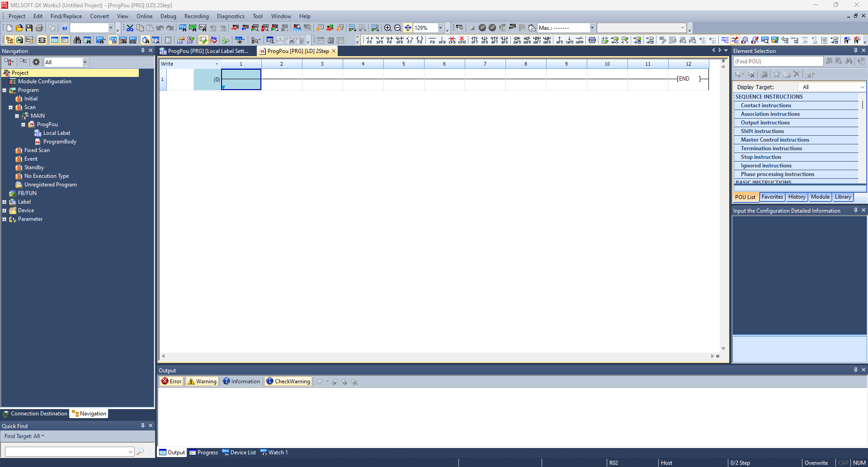Open the navigation options gear icon
This screenshot has width=868, height=467.
(36, 62)
